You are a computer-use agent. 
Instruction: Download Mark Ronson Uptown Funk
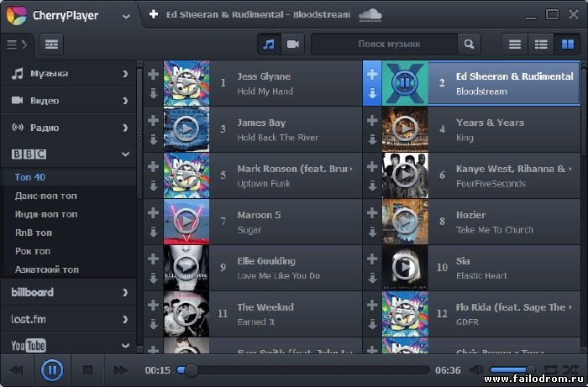tap(153, 186)
